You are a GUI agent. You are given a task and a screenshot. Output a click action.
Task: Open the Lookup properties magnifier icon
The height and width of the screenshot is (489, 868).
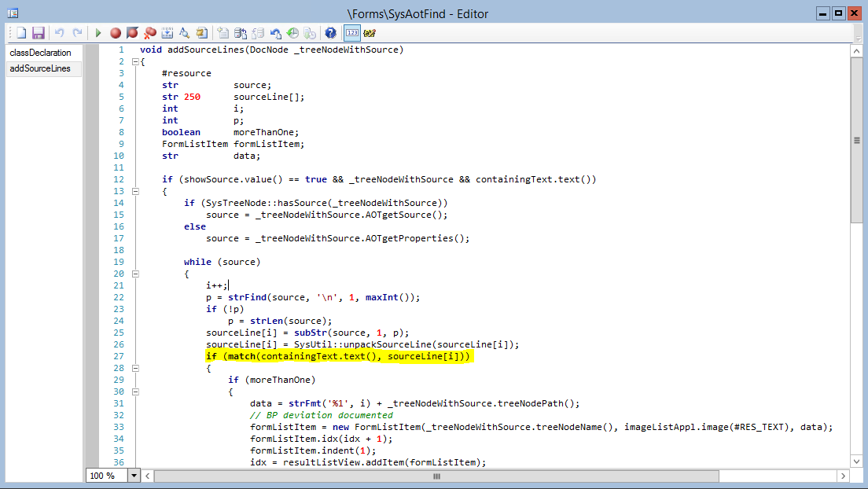point(184,33)
